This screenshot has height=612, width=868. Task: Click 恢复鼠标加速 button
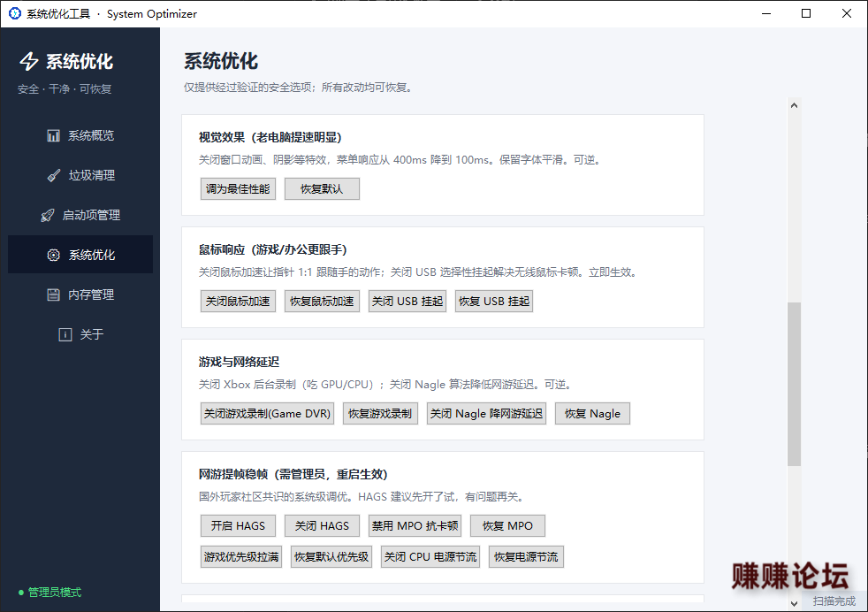322,302
